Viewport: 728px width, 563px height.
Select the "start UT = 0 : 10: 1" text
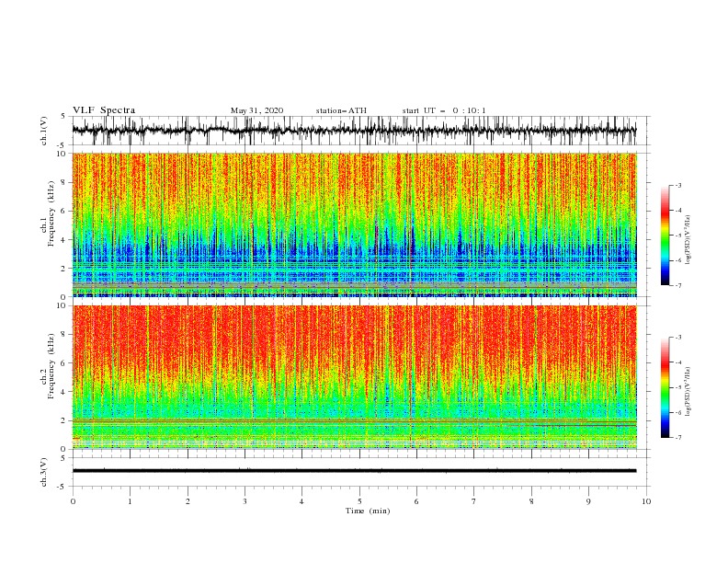[444, 110]
